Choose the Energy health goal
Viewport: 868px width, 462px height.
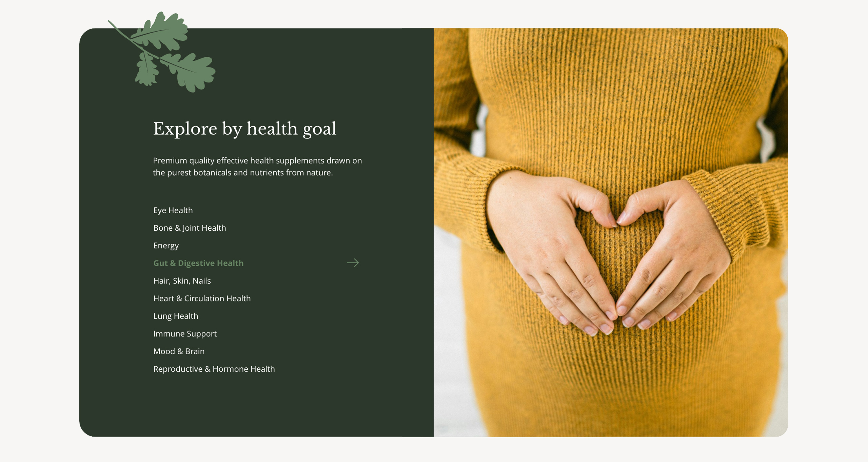166,246
